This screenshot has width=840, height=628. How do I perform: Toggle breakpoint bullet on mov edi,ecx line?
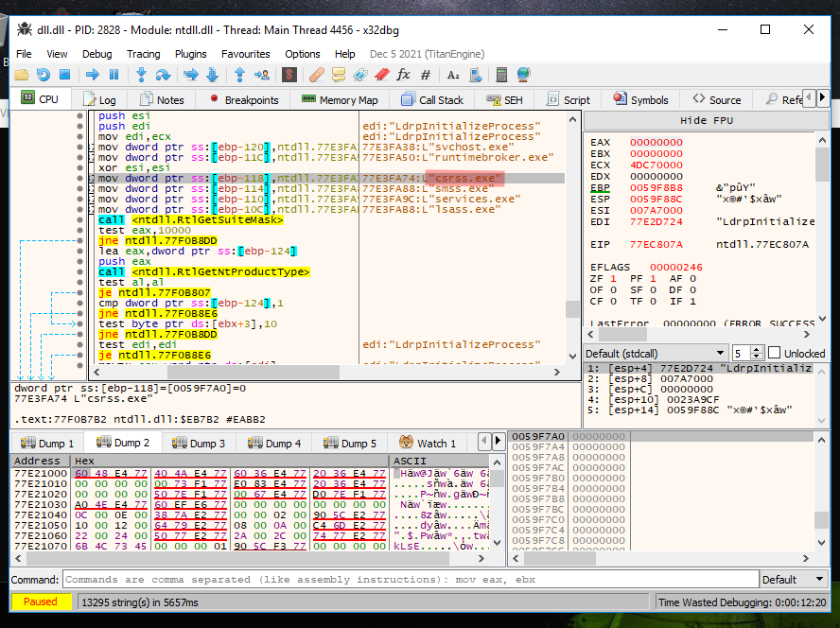[x=80, y=136]
